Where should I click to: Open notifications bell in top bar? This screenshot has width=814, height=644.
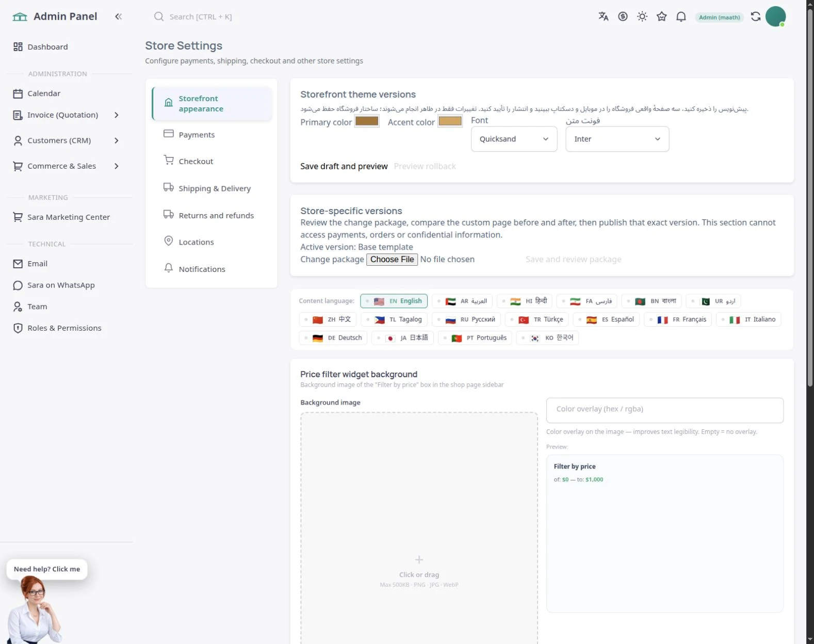point(681,17)
